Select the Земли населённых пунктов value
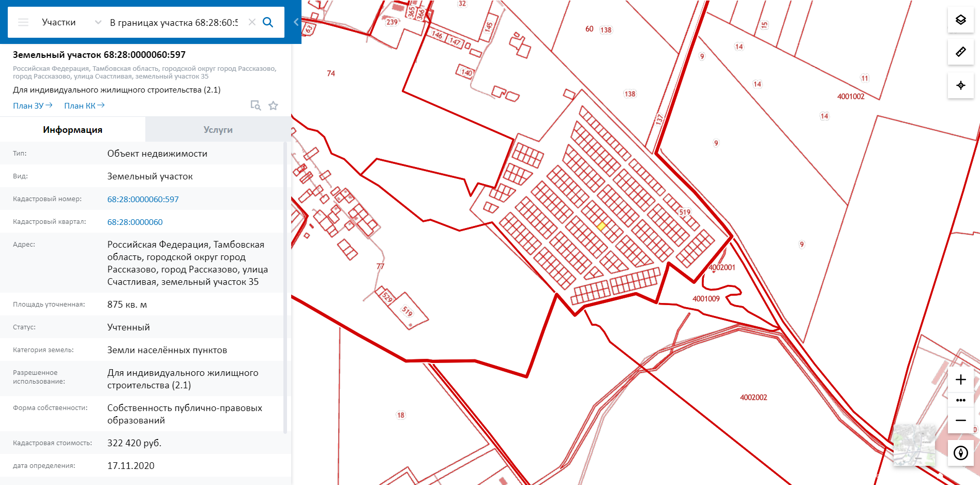The image size is (980, 485). (x=167, y=350)
